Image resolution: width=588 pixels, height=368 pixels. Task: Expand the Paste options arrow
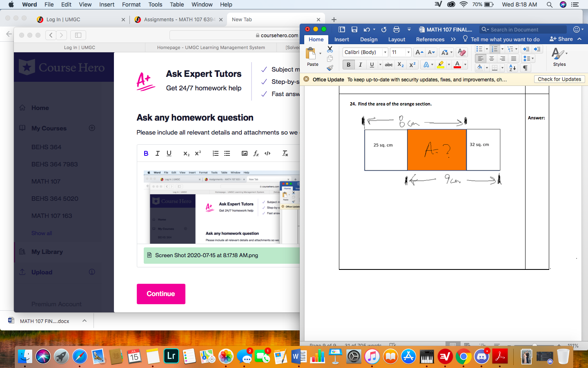pyautogui.click(x=320, y=54)
